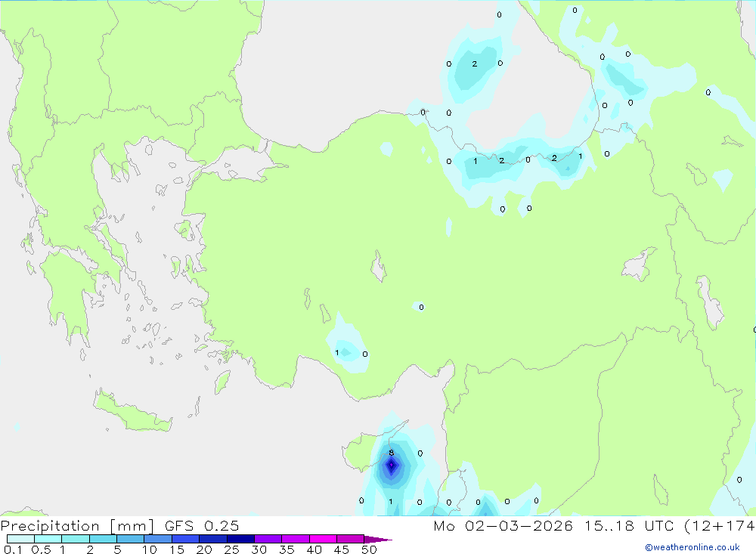
Task: Click the legend label '20'
Action: (204, 549)
